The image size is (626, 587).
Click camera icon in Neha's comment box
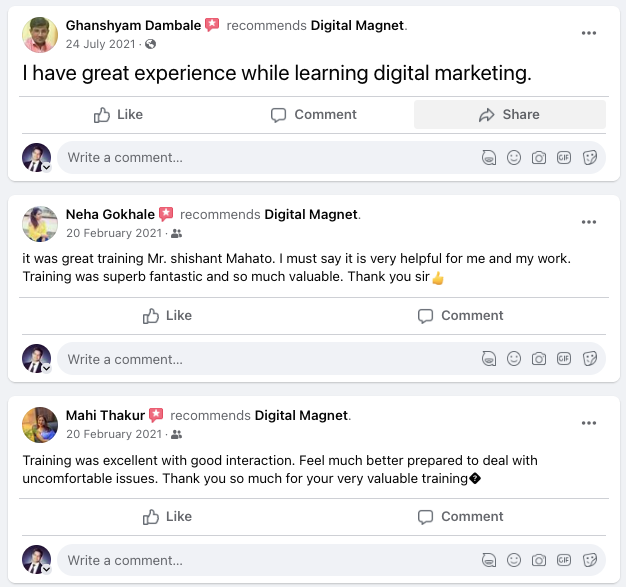[539, 359]
